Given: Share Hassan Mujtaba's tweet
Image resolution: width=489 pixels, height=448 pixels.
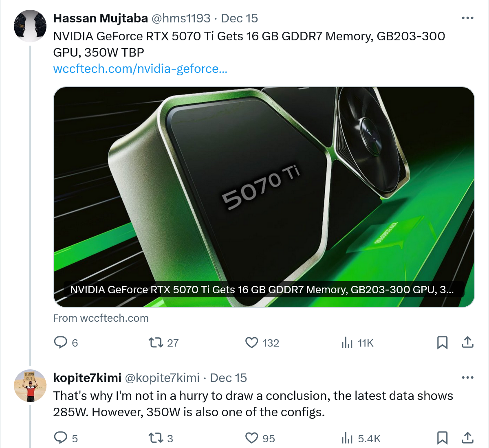Looking at the screenshot, I should (467, 343).
